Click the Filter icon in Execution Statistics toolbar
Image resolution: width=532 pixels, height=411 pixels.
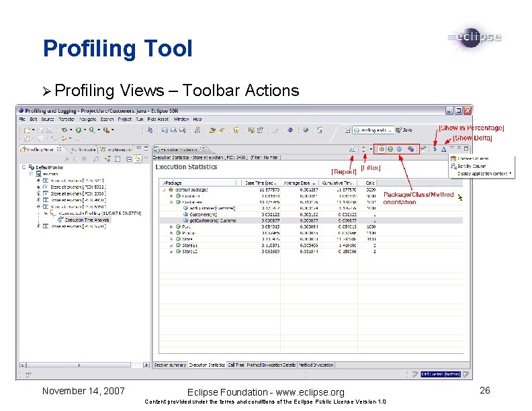pos(365,149)
